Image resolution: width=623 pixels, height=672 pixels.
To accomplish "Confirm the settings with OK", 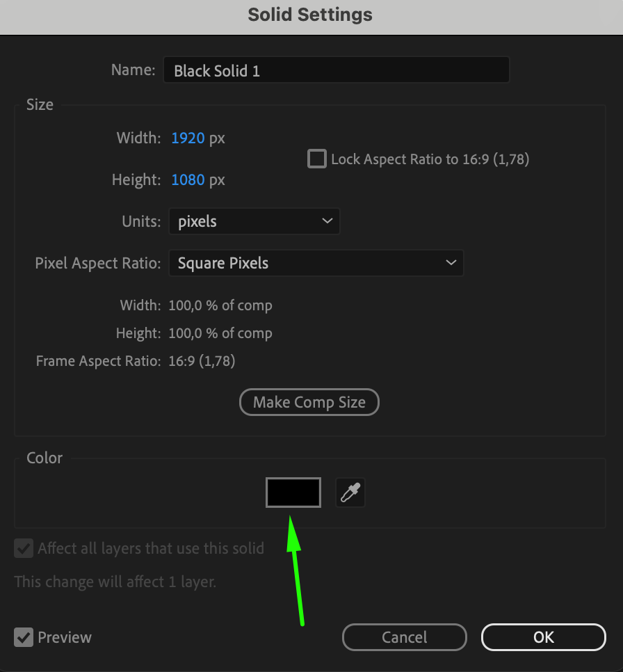I will pyautogui.click(x=543, y=637).
